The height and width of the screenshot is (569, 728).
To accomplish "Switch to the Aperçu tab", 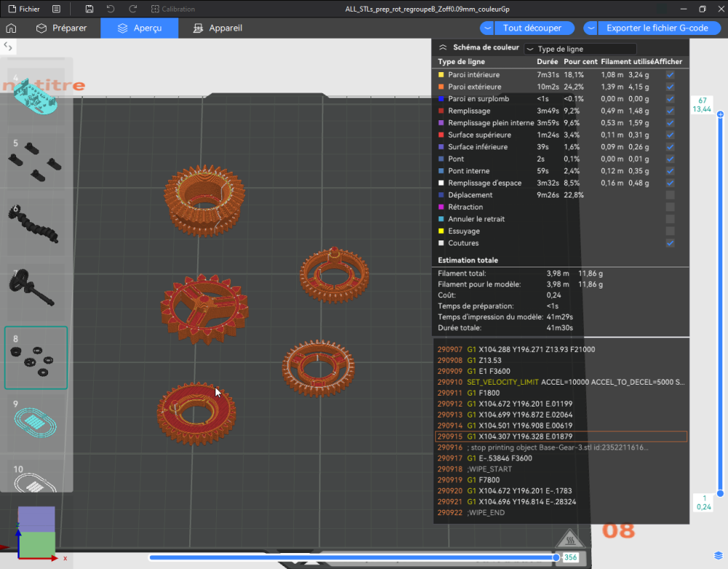I will pos(140,28).
